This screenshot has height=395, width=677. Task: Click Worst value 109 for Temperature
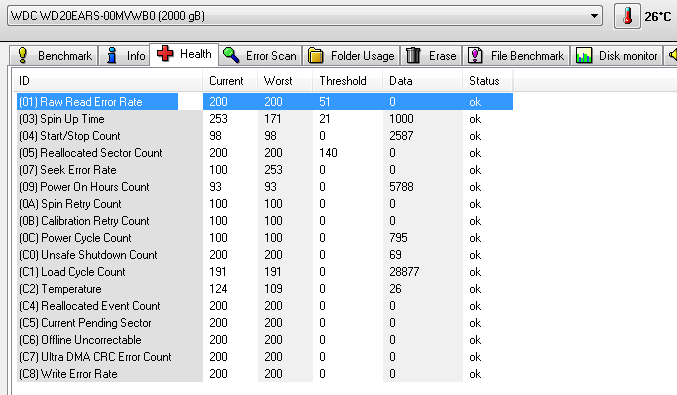(x=273, y=289)
